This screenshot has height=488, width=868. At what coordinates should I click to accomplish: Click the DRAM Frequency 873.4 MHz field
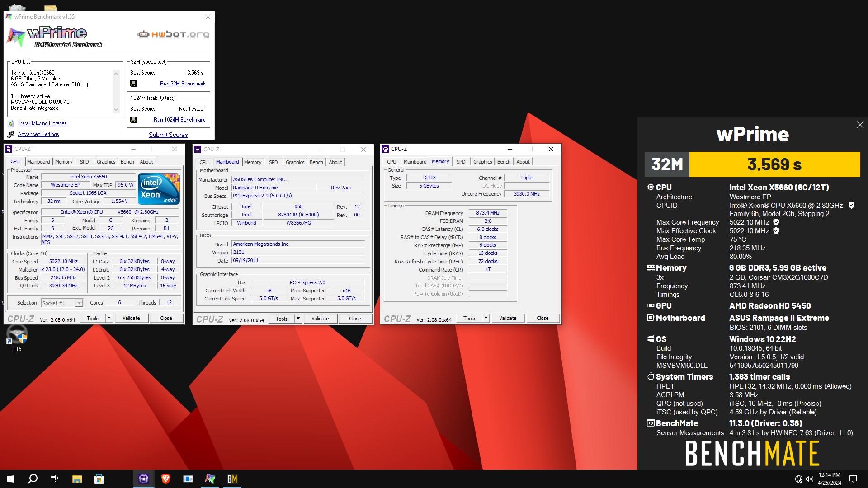point(488,213)
